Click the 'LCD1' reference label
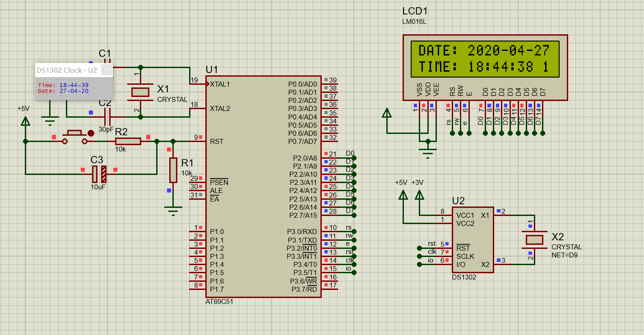Viewport: 644px width, 335px height. pyautogui.click(x=415, y=11)
